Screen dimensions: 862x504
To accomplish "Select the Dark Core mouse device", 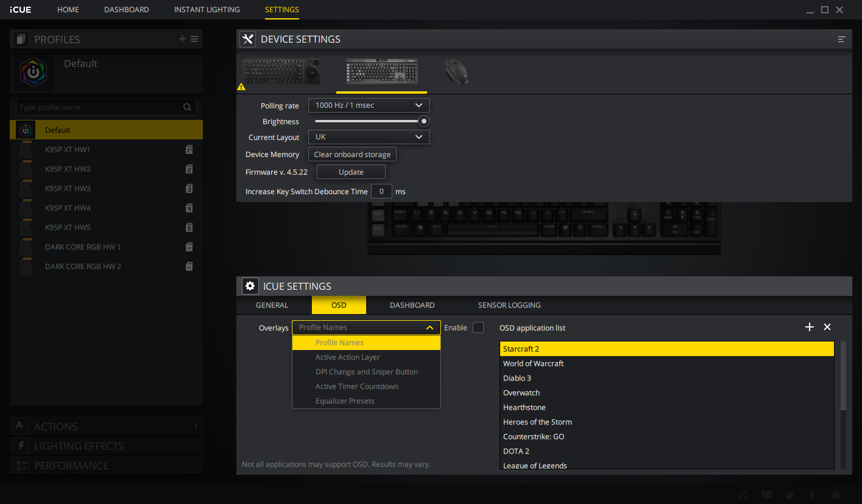I will 456,72.
